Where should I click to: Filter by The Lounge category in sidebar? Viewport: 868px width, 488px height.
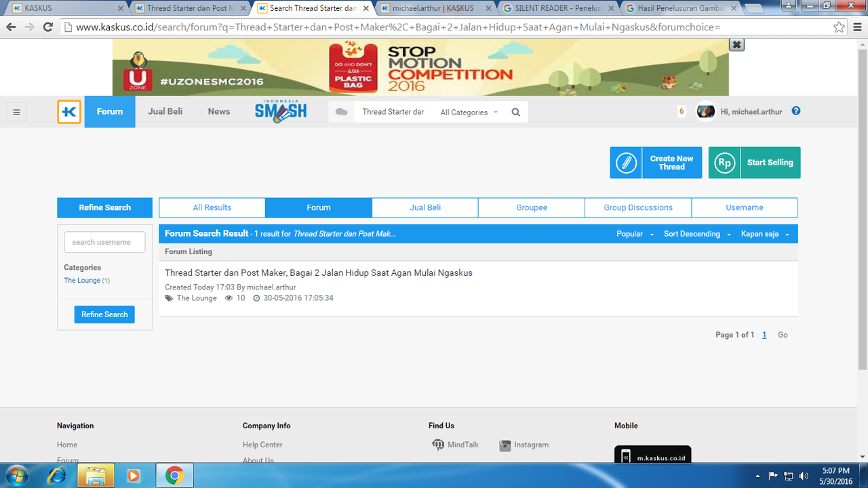pos(82,281)
